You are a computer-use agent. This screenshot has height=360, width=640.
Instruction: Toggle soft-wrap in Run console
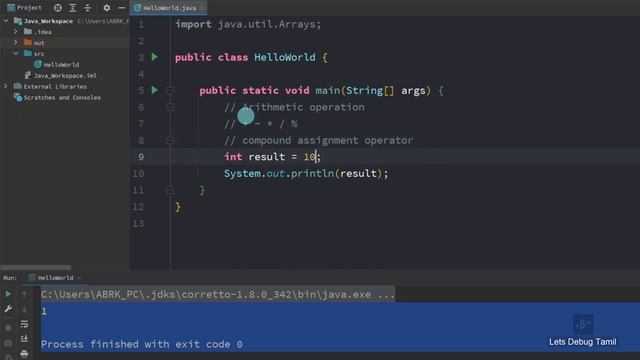(x=24, y=324)
